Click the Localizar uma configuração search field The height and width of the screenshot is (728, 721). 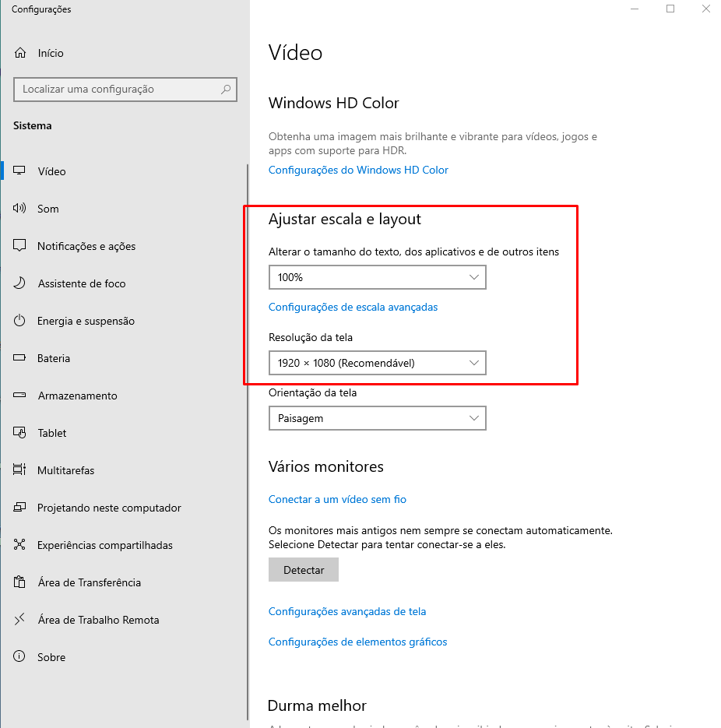pyautogui.click(x=117, y=90)
